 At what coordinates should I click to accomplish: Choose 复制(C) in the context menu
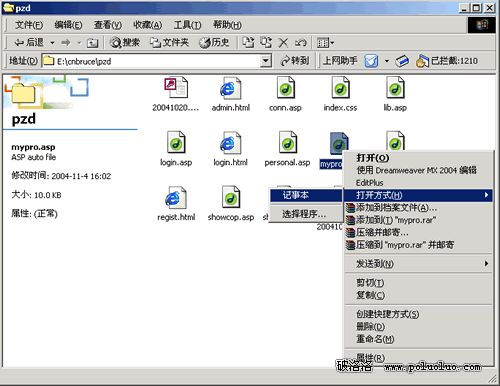(418, 295)
